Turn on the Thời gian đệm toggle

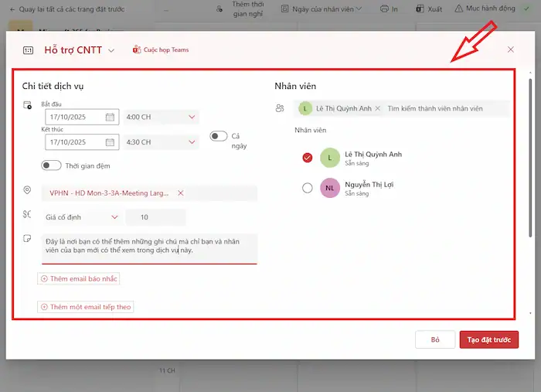tap(51, 165)
